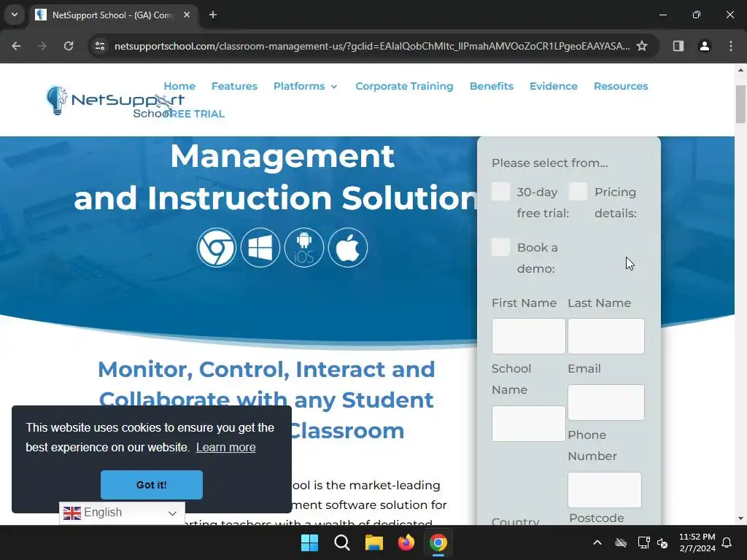Click the page vertical scrollbar thumb
The width and height of the screenshot is (747, 560).
pos(740,104)
